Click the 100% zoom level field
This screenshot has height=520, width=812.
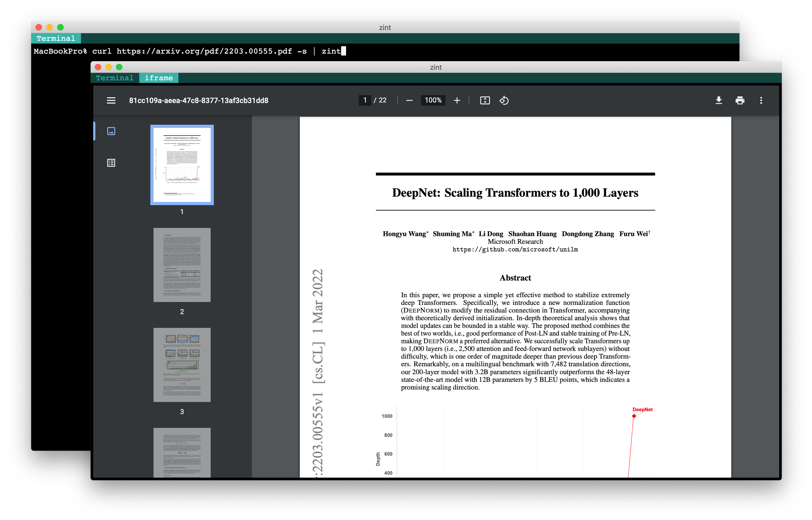(433, 100)
